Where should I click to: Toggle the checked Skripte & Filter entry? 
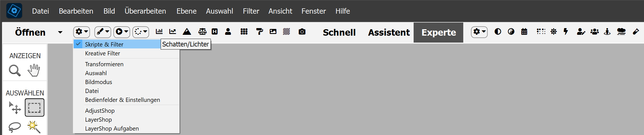[x=104, y=44]
